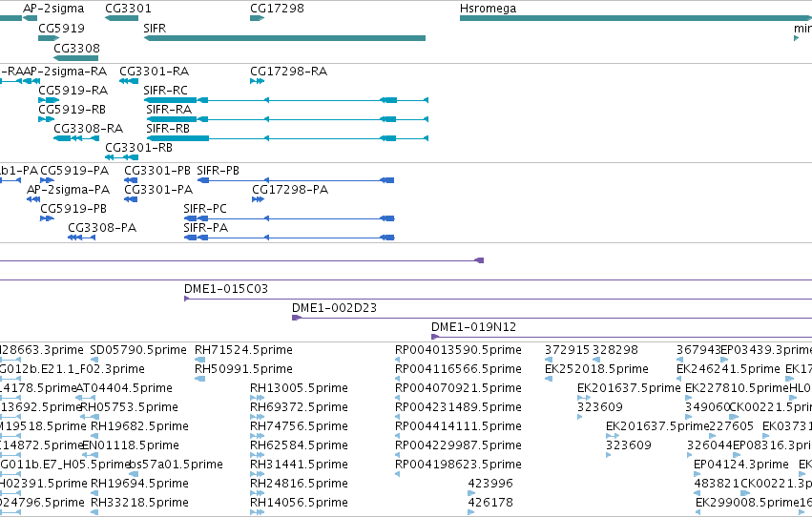Image resolution: width=812 pixels, height=517 pixels.
Task: Click the CG3308 gene label
Action: [x=76, y=48]
